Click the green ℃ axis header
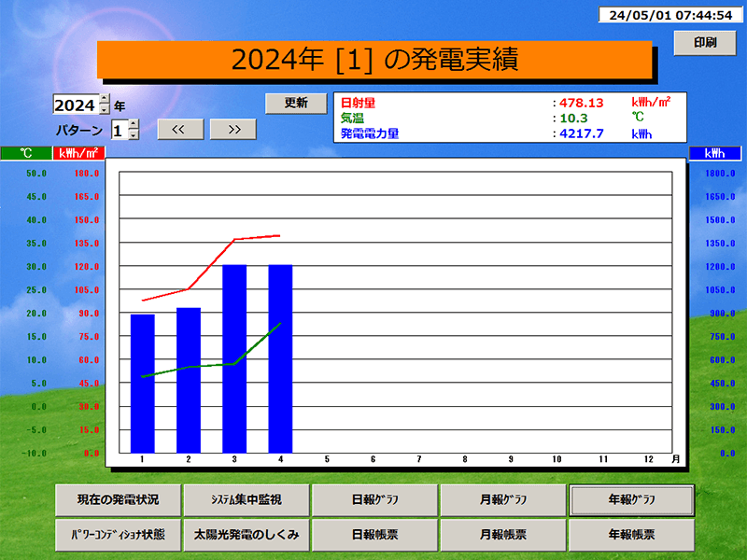747x560 pixels. tap(26, 153)
